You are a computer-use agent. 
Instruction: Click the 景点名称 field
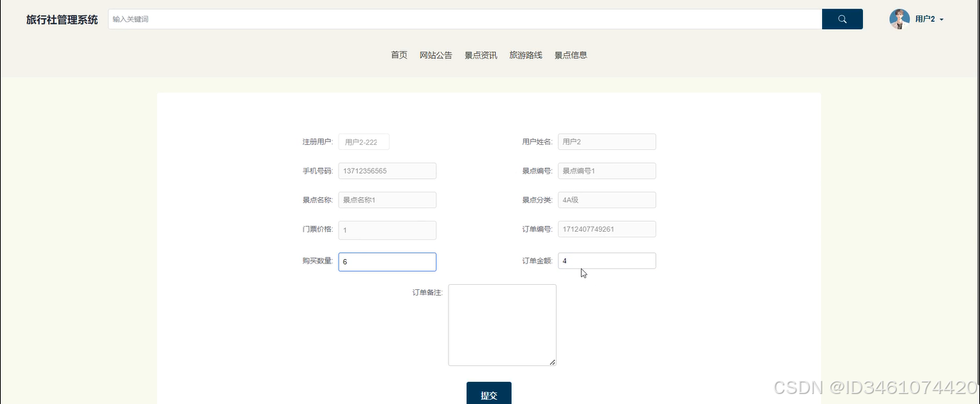click(387, 199)
